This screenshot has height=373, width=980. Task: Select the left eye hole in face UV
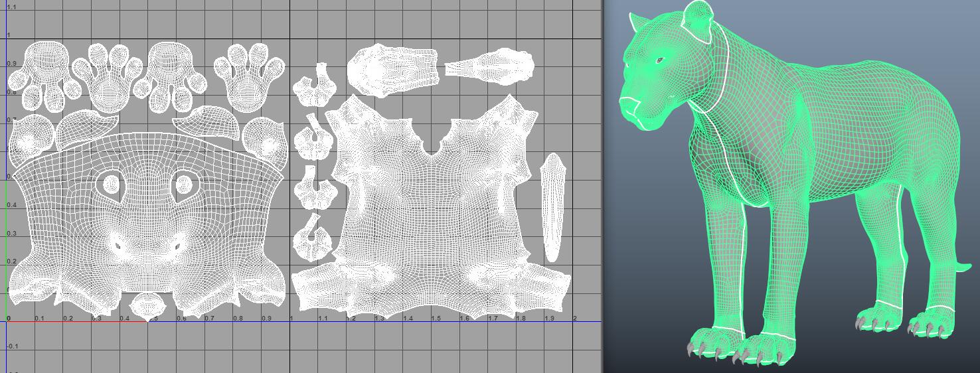click(x=109, y=185)
